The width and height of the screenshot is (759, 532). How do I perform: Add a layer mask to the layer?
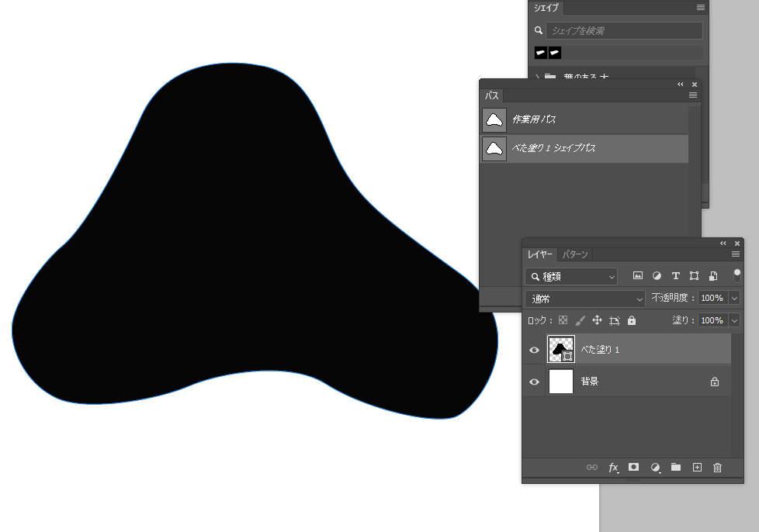click(634, 468)
